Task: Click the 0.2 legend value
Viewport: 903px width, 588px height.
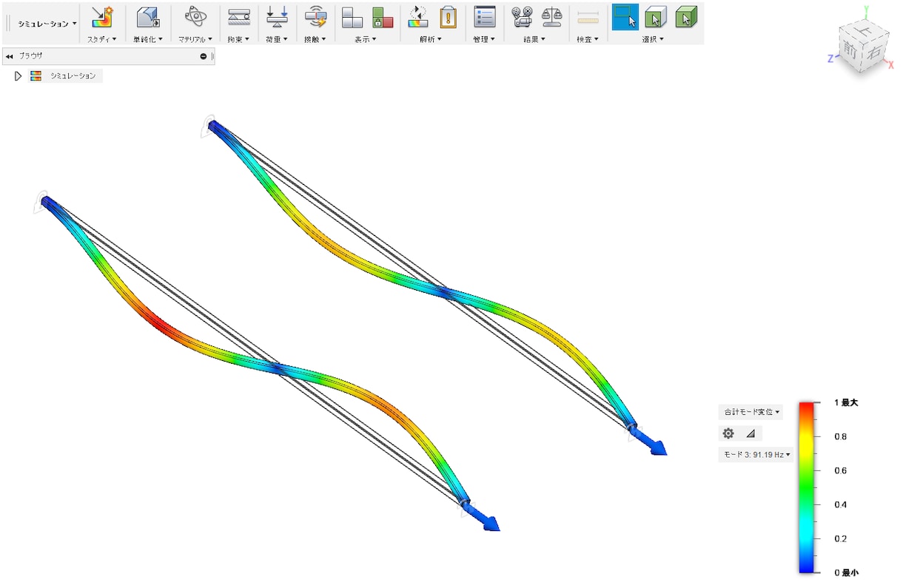Action: click(x=840, y=538)
